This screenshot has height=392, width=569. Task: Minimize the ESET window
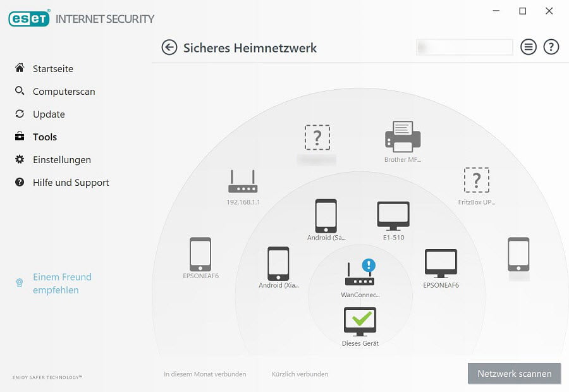496,11
